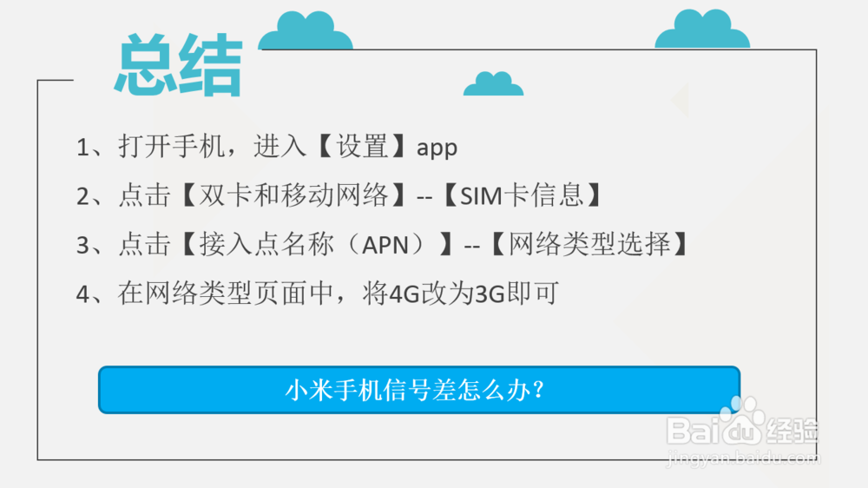Screen dimensions: 868x488
Task: Open the jingyan.baidu.com watermark link
Action: (x=744, y=458)
